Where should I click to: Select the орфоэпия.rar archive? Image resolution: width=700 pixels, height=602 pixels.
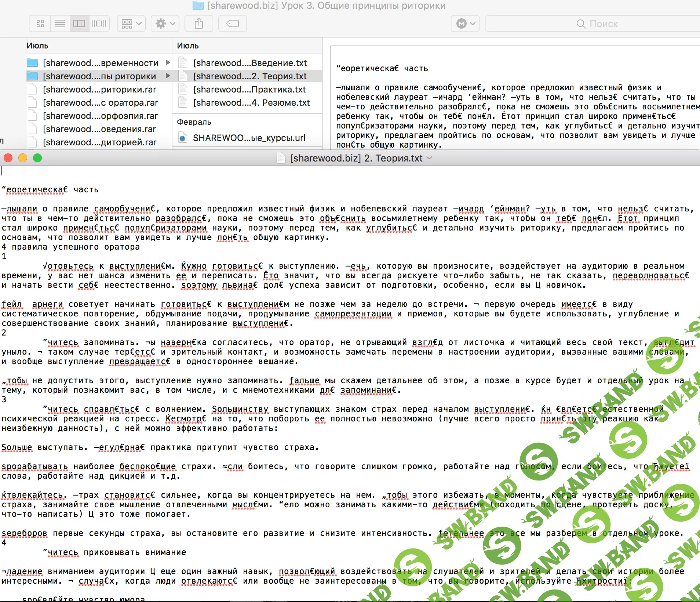click(100, 116)
